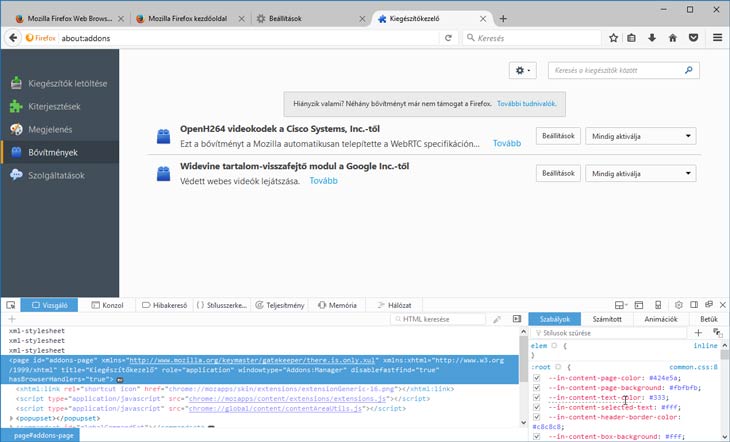Toggle pseudo-class panel icon
This screenshot has width=730, height=442.
point(717,333)
